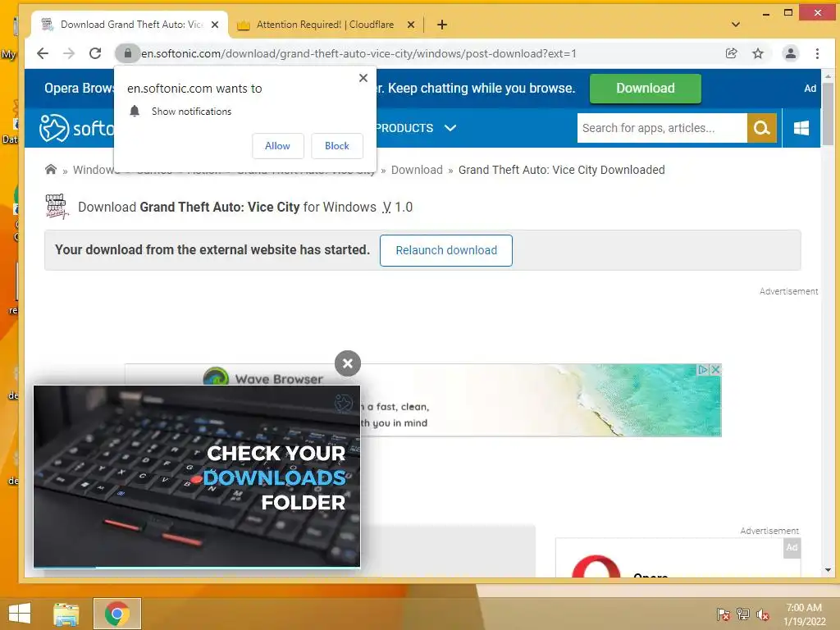Click the Opera logo advertisement
The height and width of the screenshot is (630, 840).
click(x=596, y=567)
